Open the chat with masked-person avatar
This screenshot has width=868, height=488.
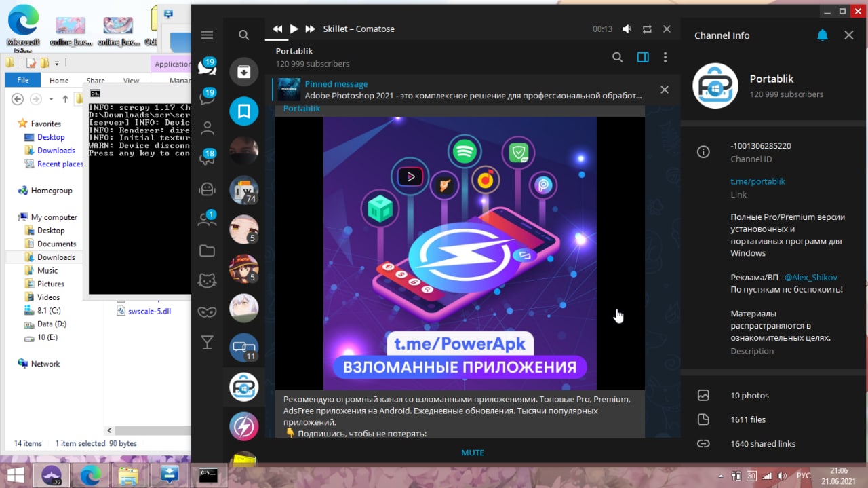(244, 151)
